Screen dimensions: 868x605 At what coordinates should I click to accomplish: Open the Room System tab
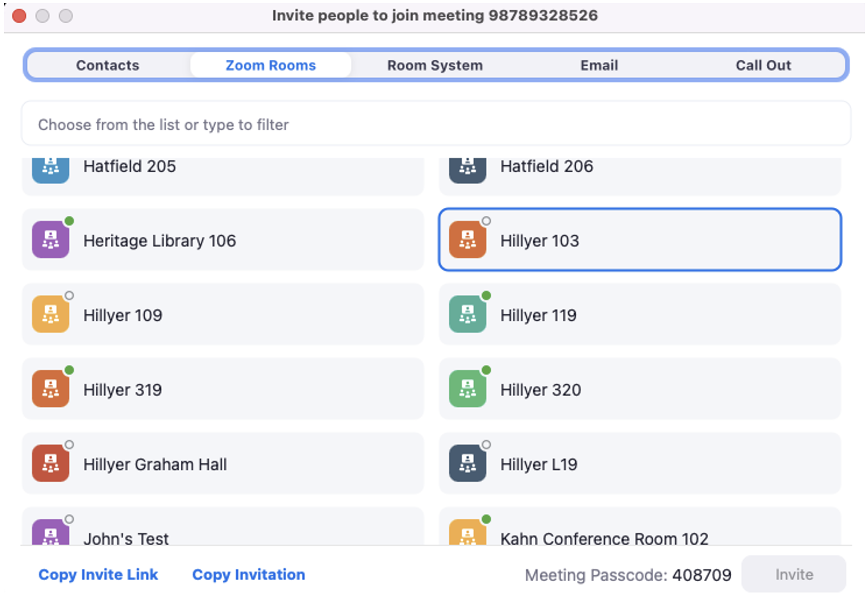tap(435, 65)
